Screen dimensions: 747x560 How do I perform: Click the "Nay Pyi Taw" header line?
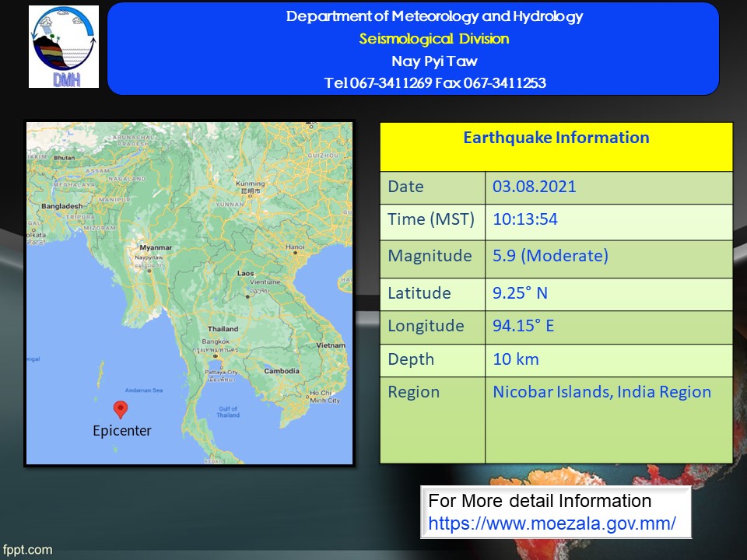[x=434, y=61]
